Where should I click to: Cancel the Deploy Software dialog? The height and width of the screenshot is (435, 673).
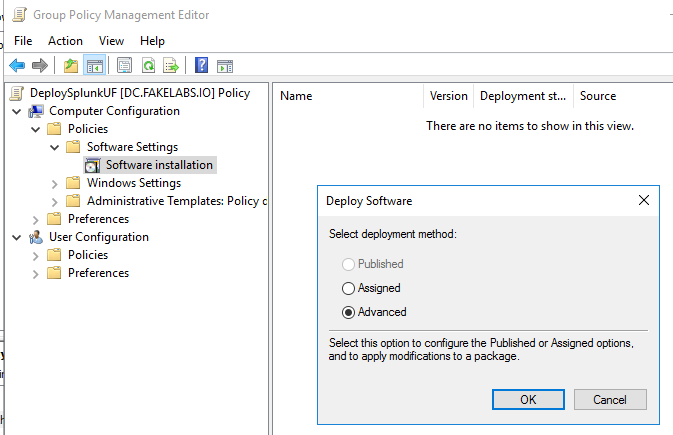(x=610, y=399)
